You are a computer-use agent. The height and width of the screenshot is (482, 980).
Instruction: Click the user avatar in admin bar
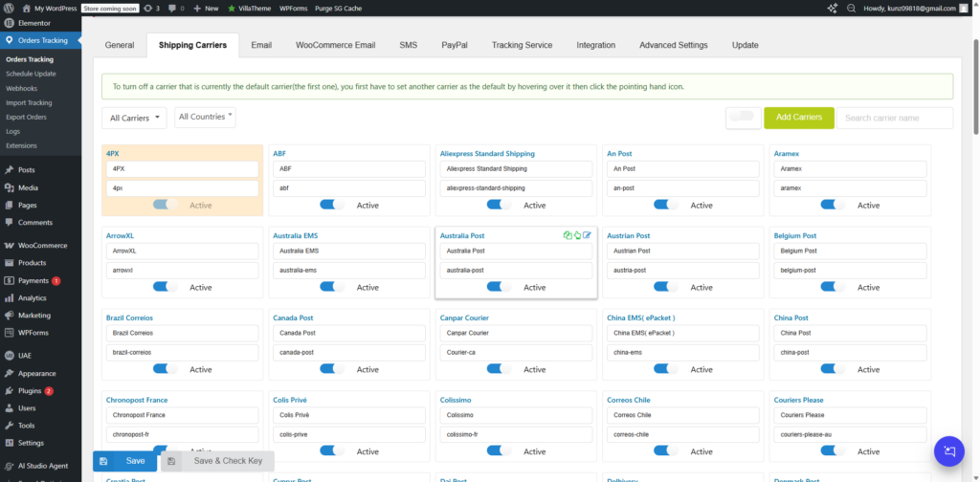click(963, 8)
